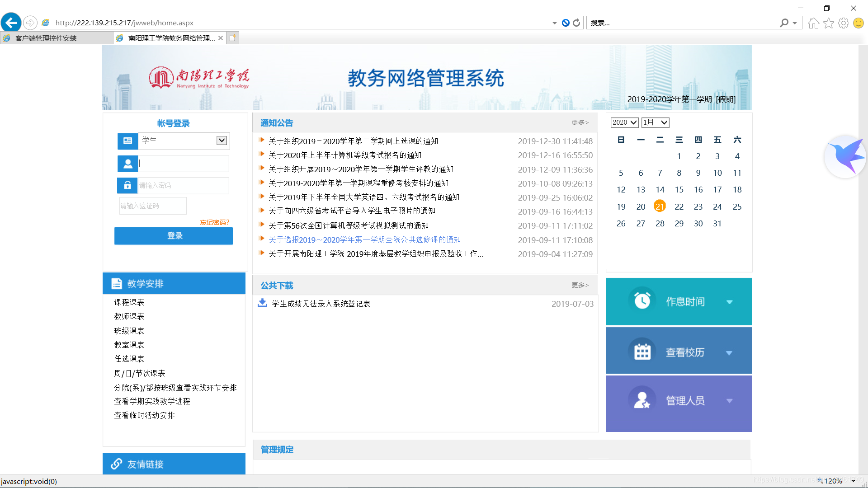This screenshot has width=868, height=488.
Task: Click the 南阳理工学院 logo
Action: tap(199, 78)
